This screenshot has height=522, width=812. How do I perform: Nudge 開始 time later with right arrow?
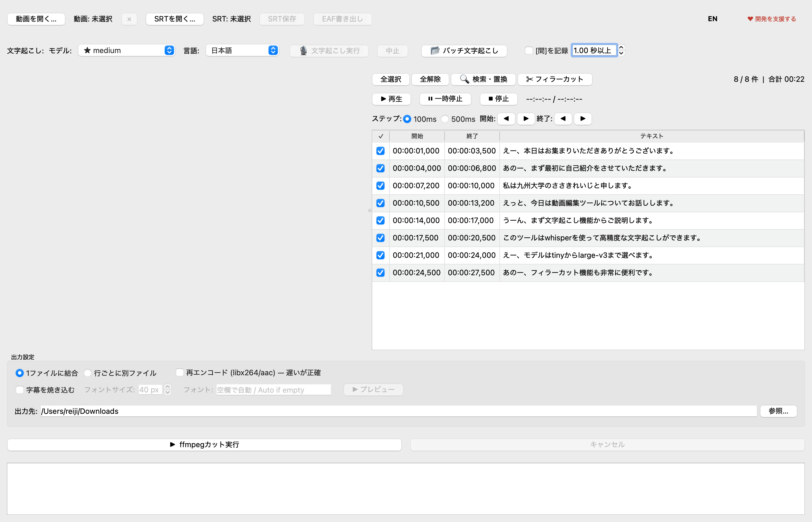click(x=526, y=119)
